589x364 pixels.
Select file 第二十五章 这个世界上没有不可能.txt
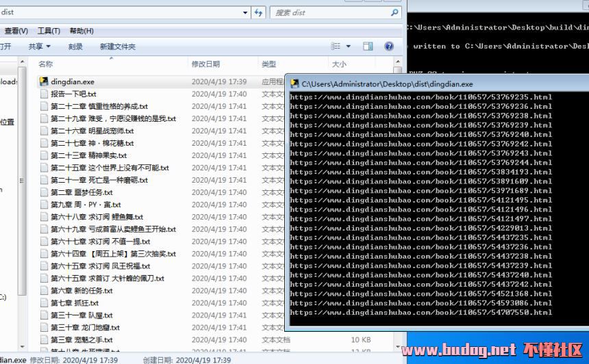110,168
